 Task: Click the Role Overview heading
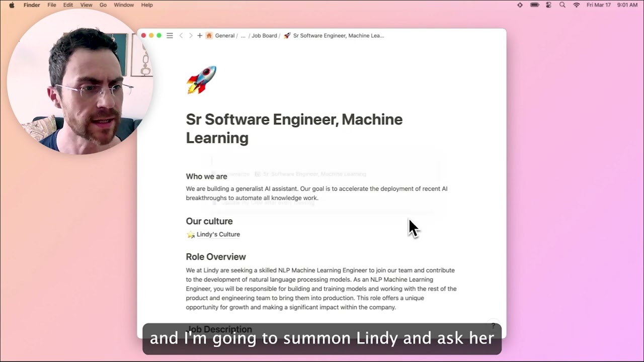click(x=216, y=257)
